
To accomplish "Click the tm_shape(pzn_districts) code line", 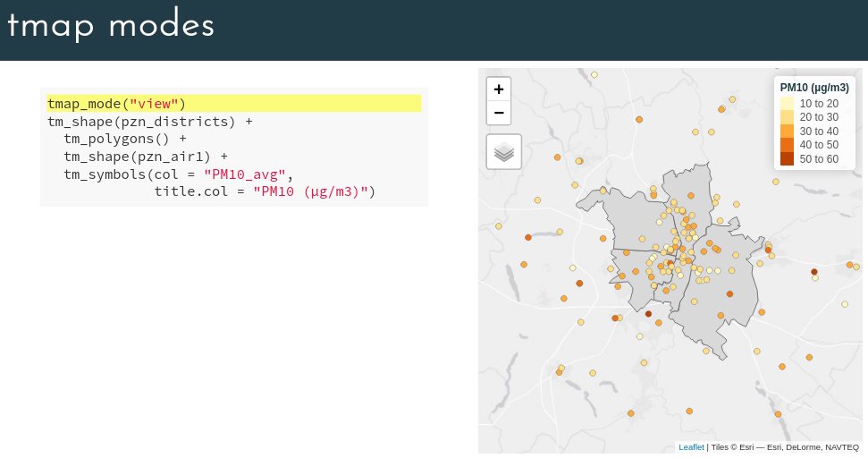I will point(150,122).
